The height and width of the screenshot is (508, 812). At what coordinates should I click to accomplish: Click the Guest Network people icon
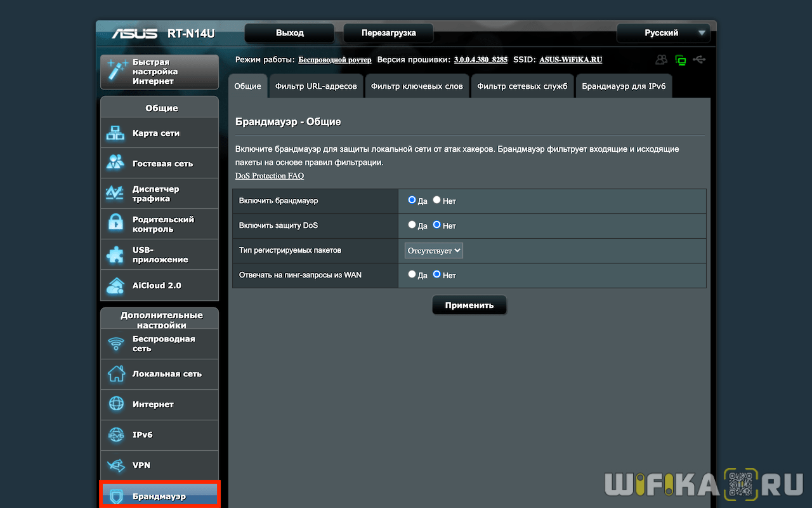[116, 163]
